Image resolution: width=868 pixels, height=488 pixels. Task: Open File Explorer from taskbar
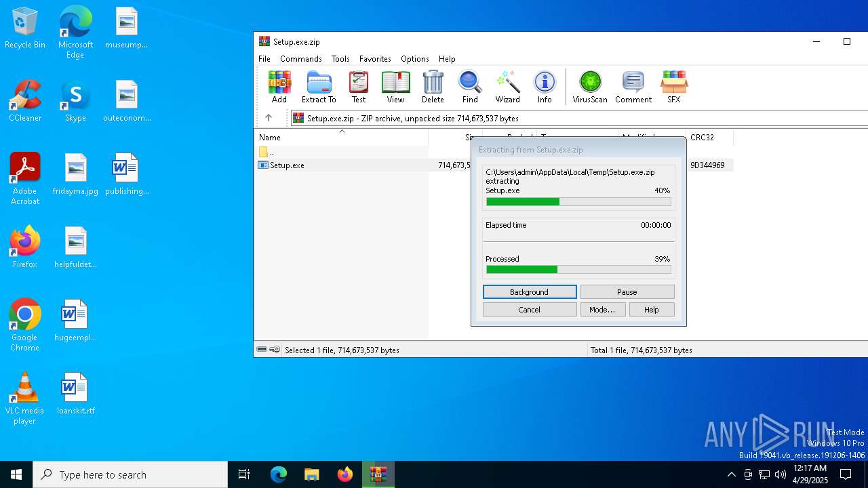coord(311,474)
